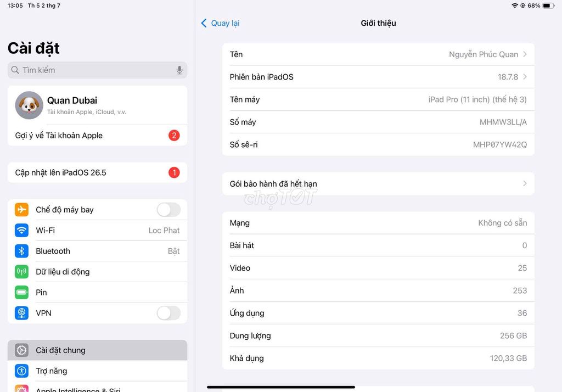The height and width of the screenshot is (392, 562).
Task: Tap the Bluetooth settings icon
Action: (x=21, y=251)
